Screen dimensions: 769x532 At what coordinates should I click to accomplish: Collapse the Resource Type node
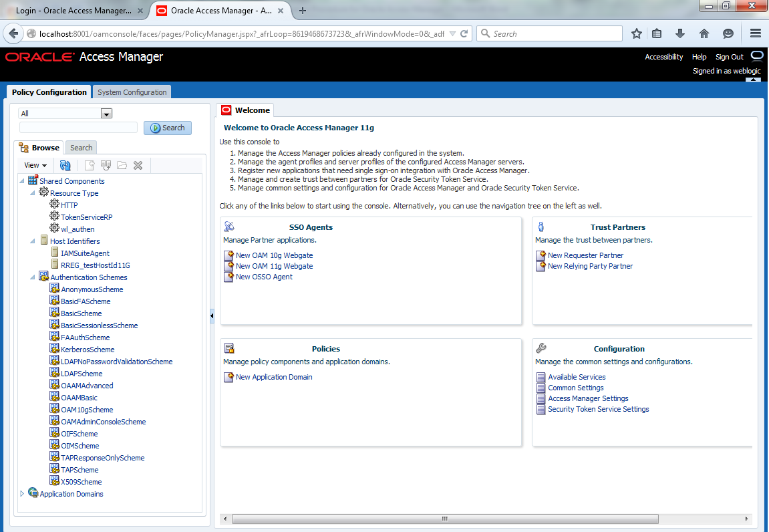[33, 193]
